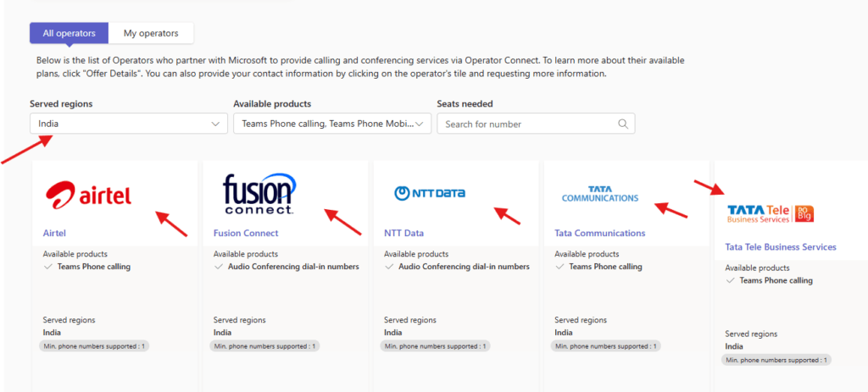Open the Tata Tele Business Services link
The height and width of the screenshot is (392, 868).
(781, 247)
